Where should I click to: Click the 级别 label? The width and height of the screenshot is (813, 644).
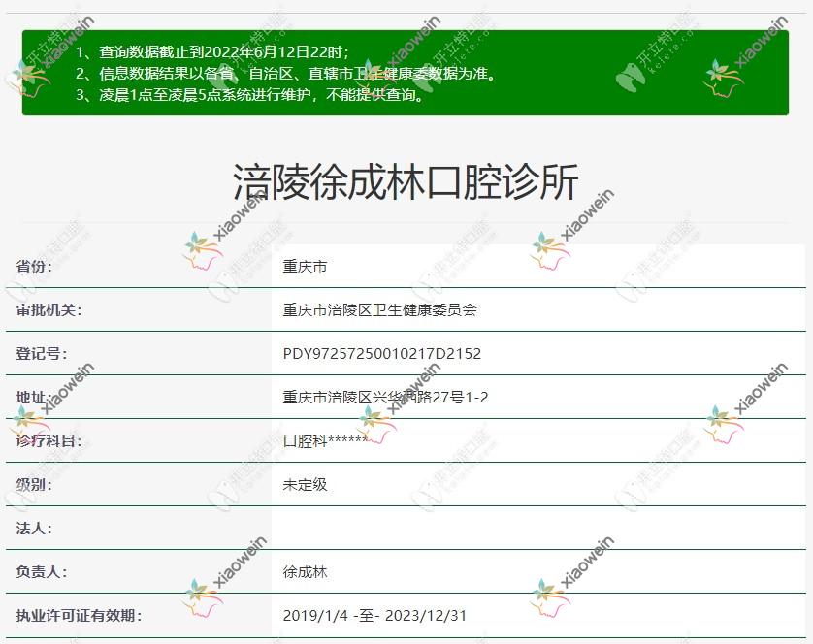pyautogui.click(x=34, y=484)
